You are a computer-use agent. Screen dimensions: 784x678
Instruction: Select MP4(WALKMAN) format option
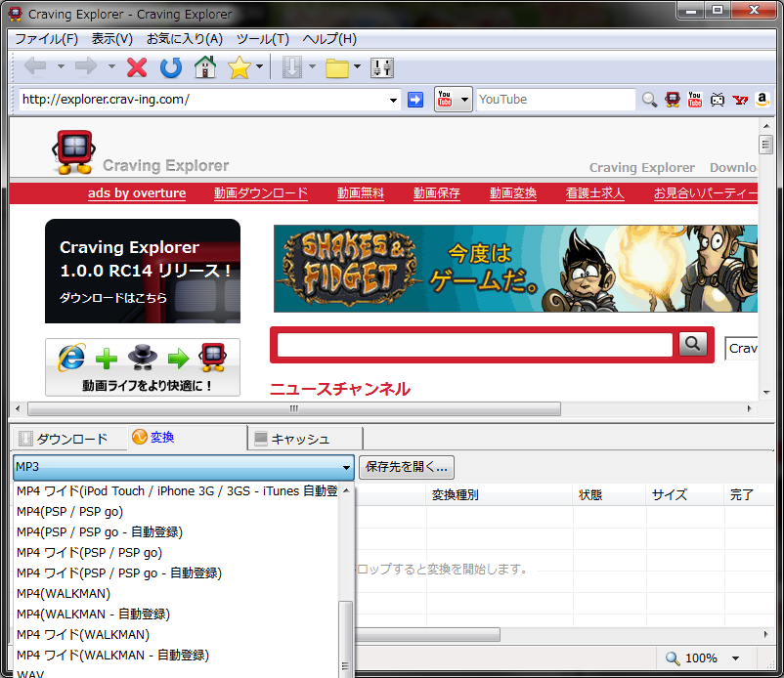176,594
